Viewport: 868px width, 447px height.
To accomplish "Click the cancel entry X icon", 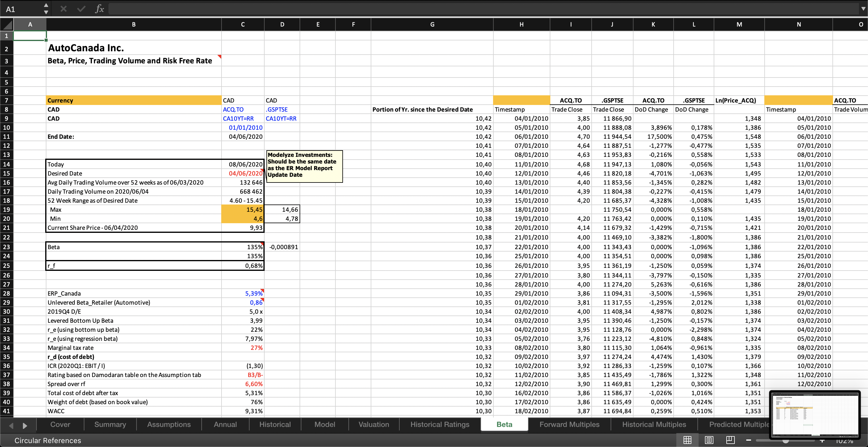I will [x=63, y=9].
